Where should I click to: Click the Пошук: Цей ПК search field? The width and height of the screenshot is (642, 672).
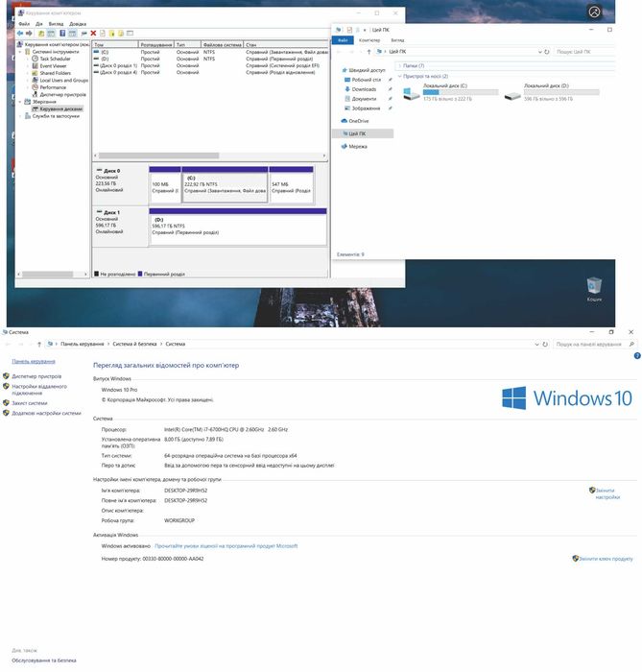tap(584, 52)
